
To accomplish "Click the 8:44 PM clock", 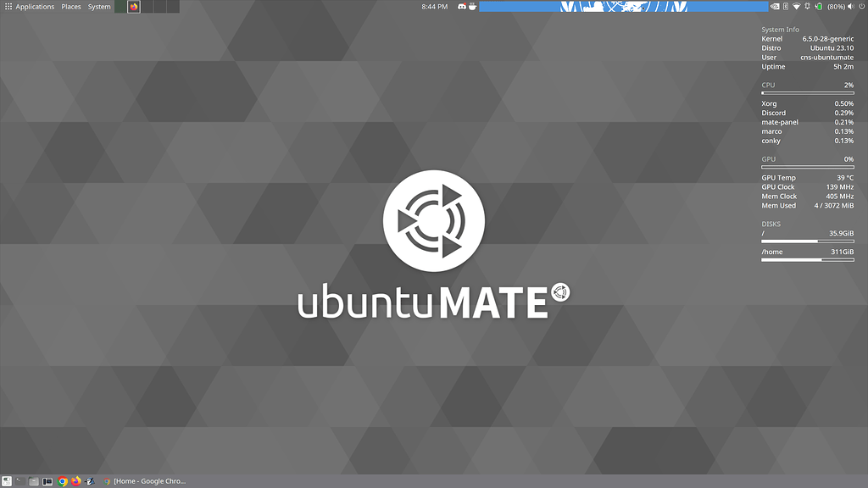I will coord(435,7).
